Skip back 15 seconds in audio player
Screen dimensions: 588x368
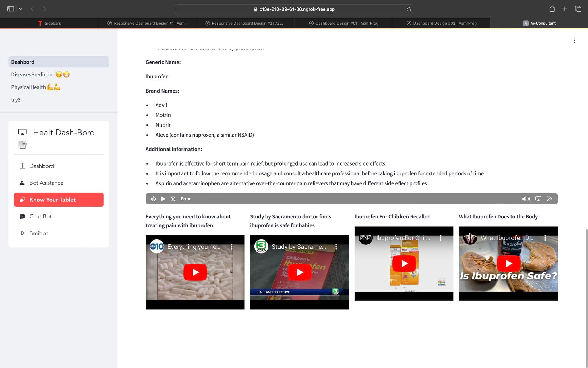[153, 199]
